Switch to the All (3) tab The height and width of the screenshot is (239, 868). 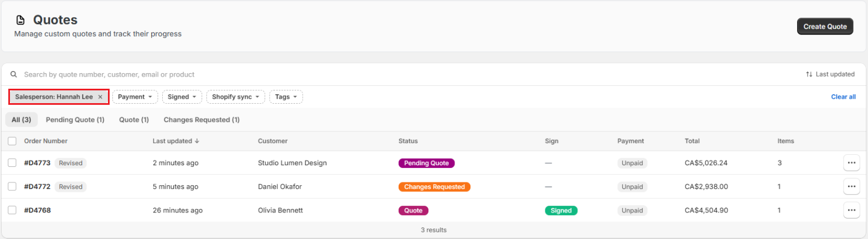22,120
